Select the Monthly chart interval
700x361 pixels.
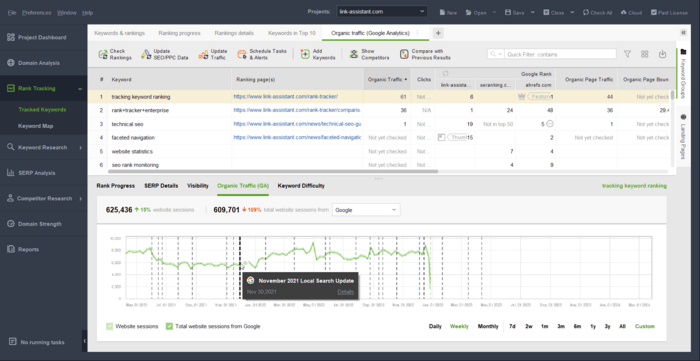click(488, 326)
